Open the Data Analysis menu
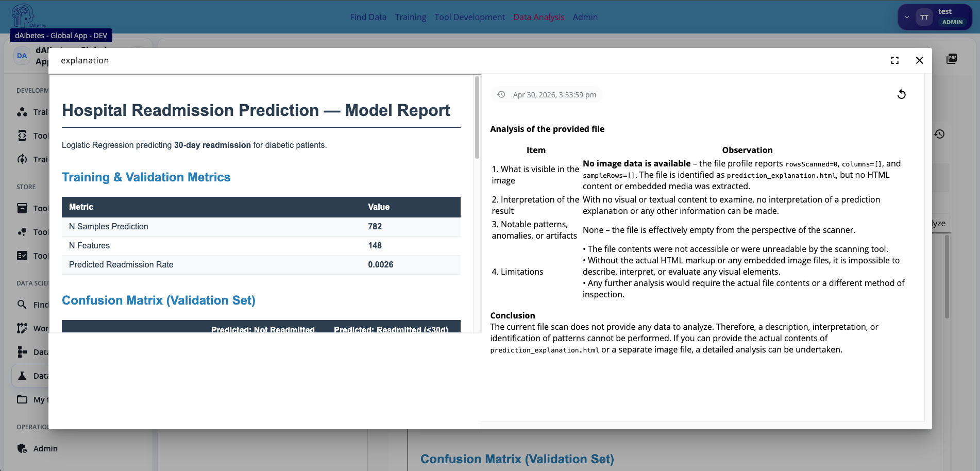The width and height of the screenshot is (980, 471). coord(538,17)
